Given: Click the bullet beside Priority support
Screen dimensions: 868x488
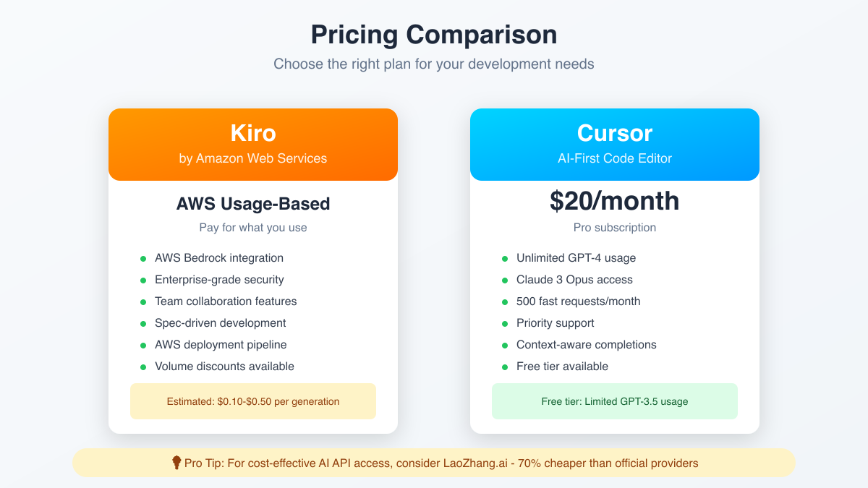Looking at the screenshot, I should pos(505,323).
